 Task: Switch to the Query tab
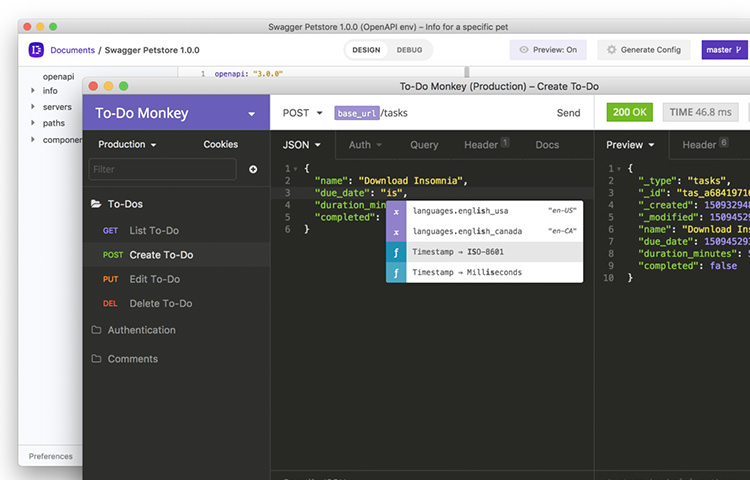coord(424,145)
